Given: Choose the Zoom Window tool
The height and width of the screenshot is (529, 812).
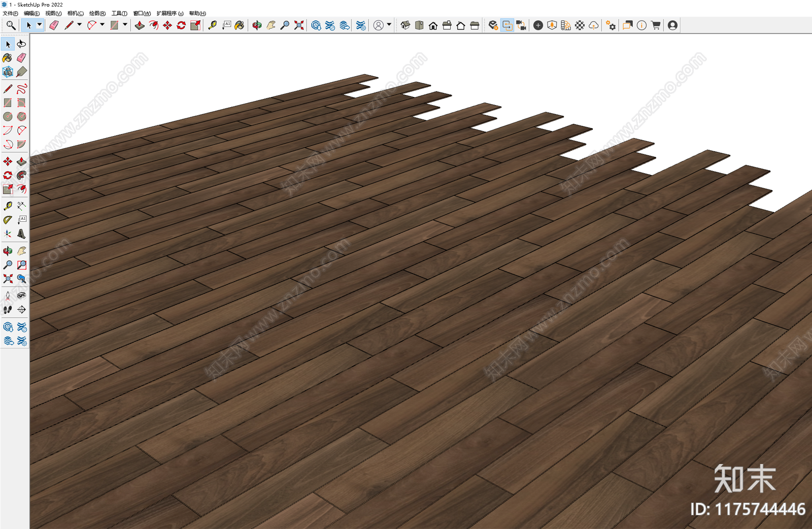Looking at the screenshot, I should (x=21, y=265).
